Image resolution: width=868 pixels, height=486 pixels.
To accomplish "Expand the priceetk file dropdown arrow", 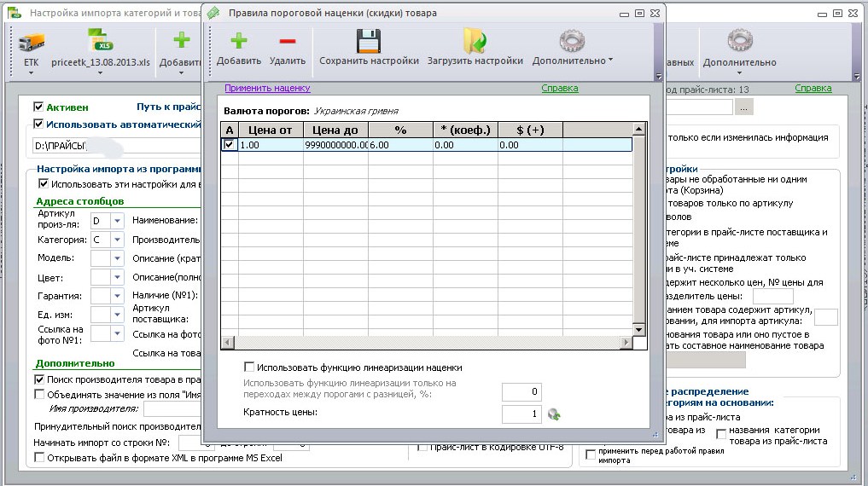I will [x=100, y=72].
